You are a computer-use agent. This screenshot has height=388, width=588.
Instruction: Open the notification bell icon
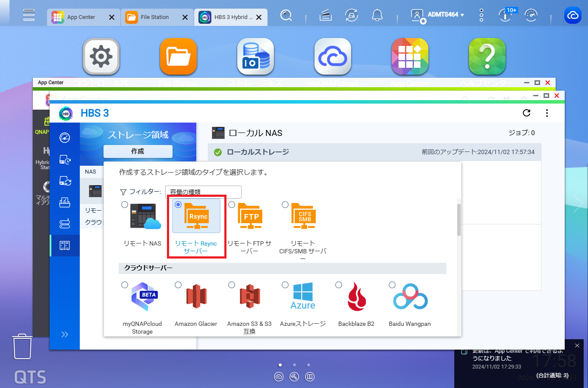coord(377,16)
